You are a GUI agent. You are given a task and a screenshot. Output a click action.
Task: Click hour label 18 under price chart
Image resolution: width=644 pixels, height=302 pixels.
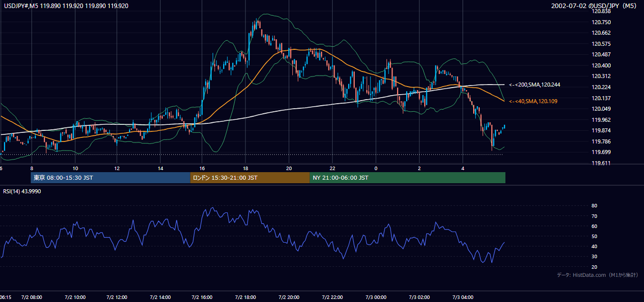click(245, 168)
